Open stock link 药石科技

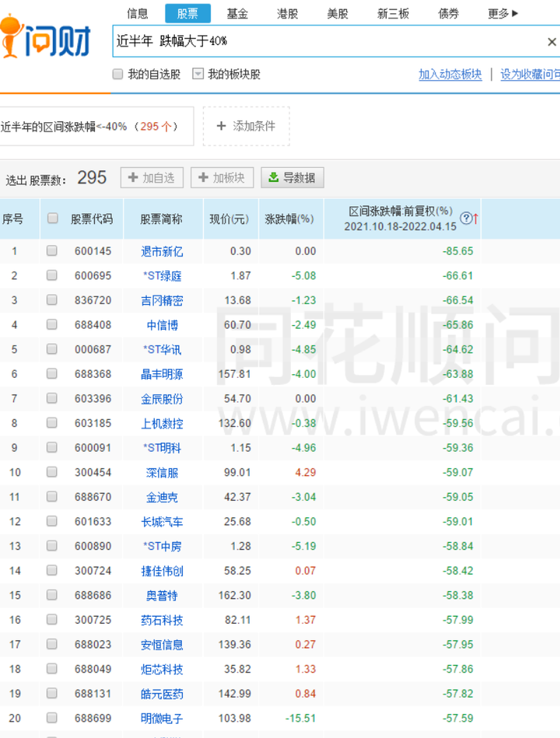162,621
